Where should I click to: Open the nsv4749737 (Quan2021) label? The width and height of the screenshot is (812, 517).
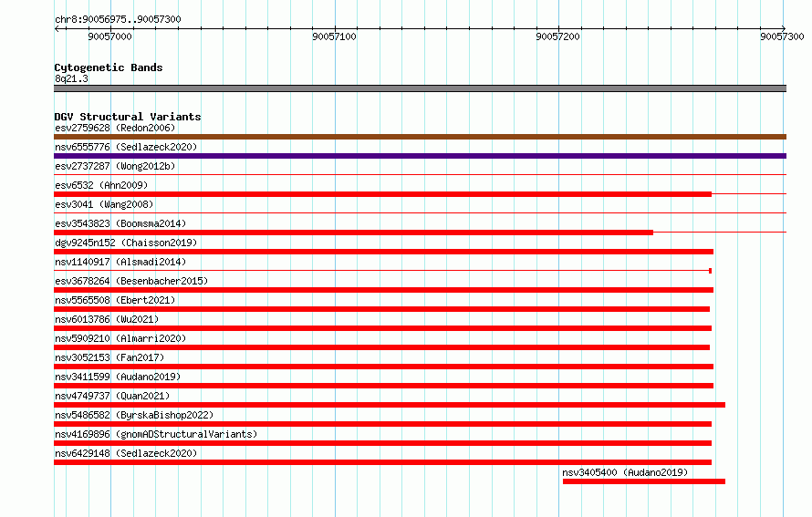[112, 396]
